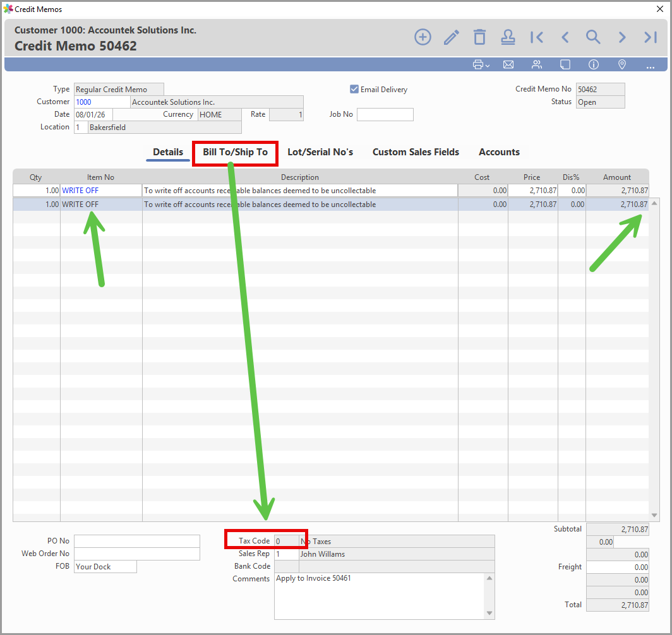Image resolution: width=672 pixels, height=635 pixels.
Task: Click the Total value 2,710.87
Action: 617,605
